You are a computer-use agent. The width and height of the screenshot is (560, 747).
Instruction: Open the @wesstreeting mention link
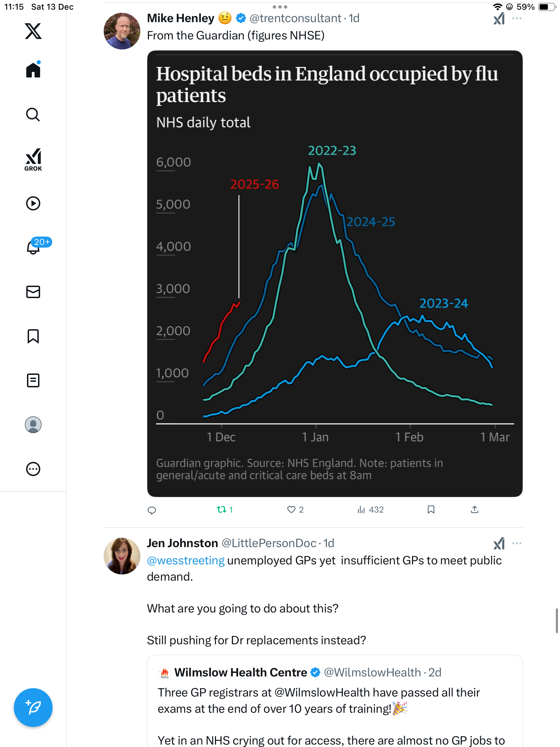click(186, 560)
